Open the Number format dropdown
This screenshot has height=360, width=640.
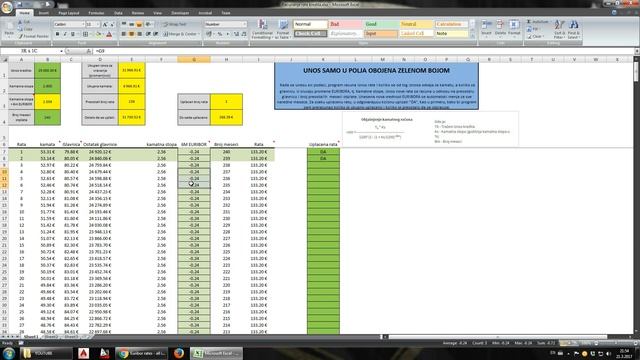click(x=244, y=24)
